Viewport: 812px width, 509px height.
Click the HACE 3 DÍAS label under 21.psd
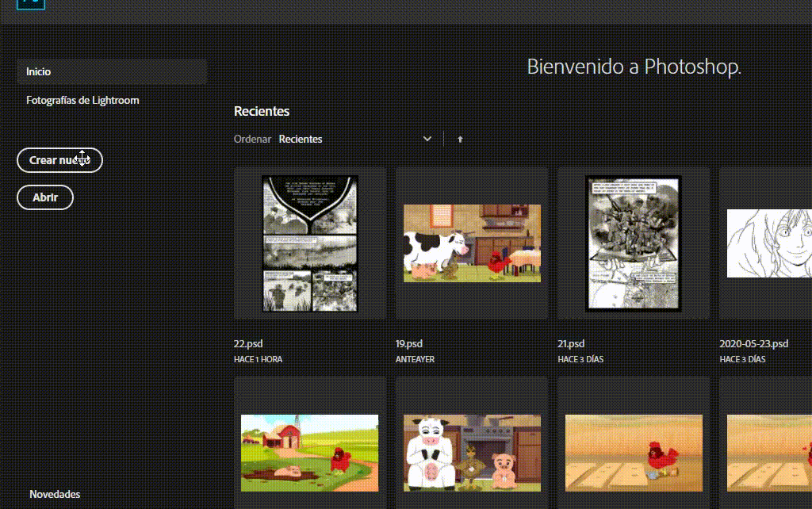pos(580,359)
